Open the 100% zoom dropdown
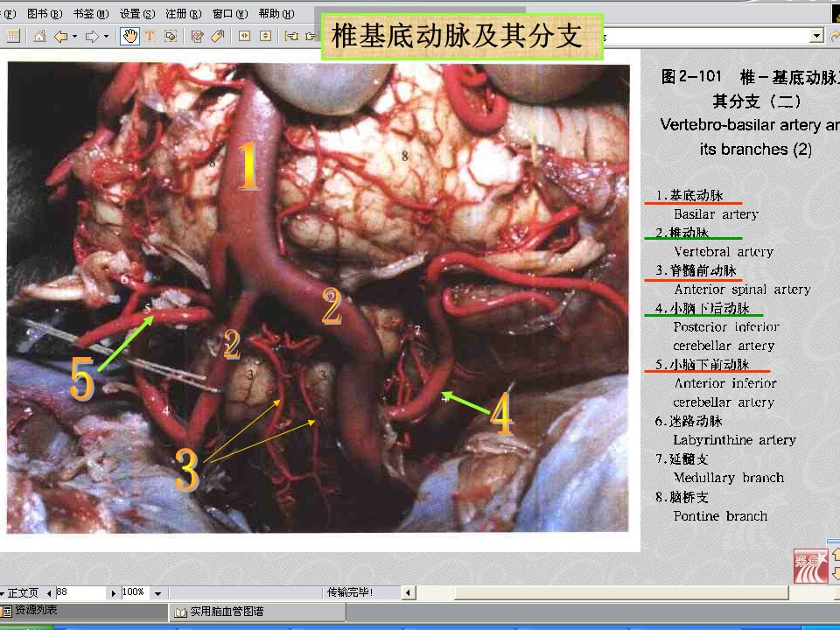The width and height of the screenshot is (840, 630). 157,593
